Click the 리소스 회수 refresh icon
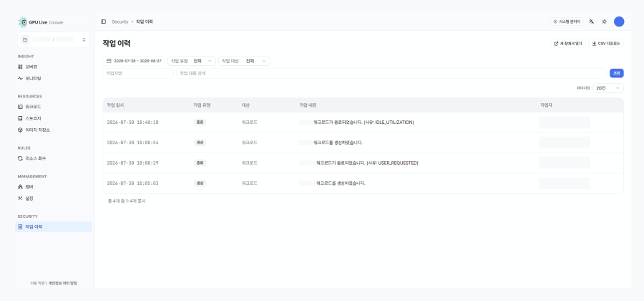 point(20,158)
